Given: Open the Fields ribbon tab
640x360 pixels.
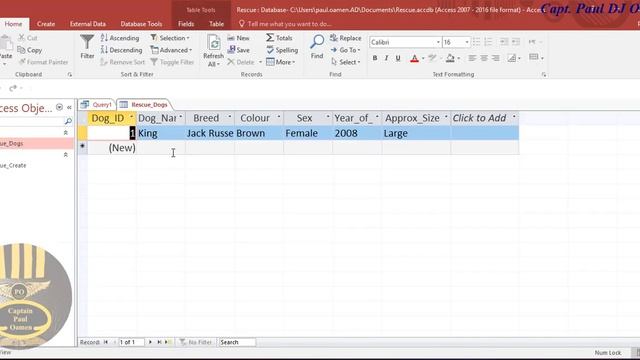Looking at the screenshot, I should [x=186, y=24].
